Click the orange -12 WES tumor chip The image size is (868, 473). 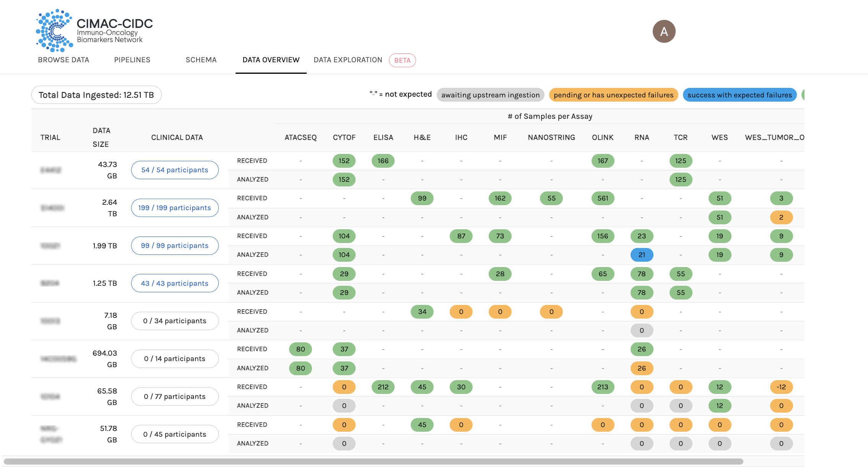tap(781, 387)
